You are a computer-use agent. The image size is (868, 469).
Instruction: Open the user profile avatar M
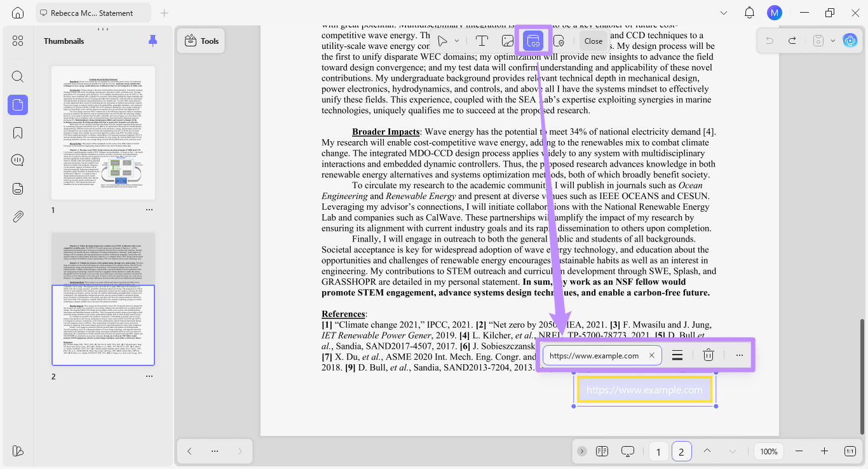[774, 13]
